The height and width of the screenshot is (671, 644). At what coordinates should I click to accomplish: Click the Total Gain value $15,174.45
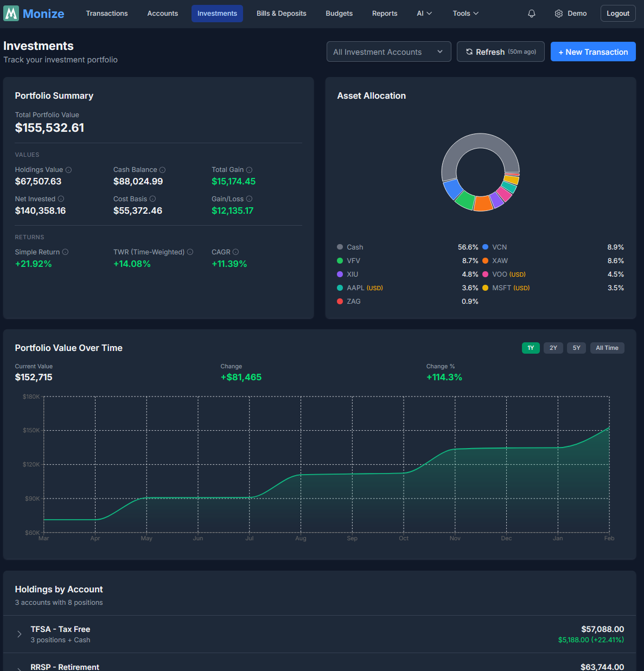(233, 181)
